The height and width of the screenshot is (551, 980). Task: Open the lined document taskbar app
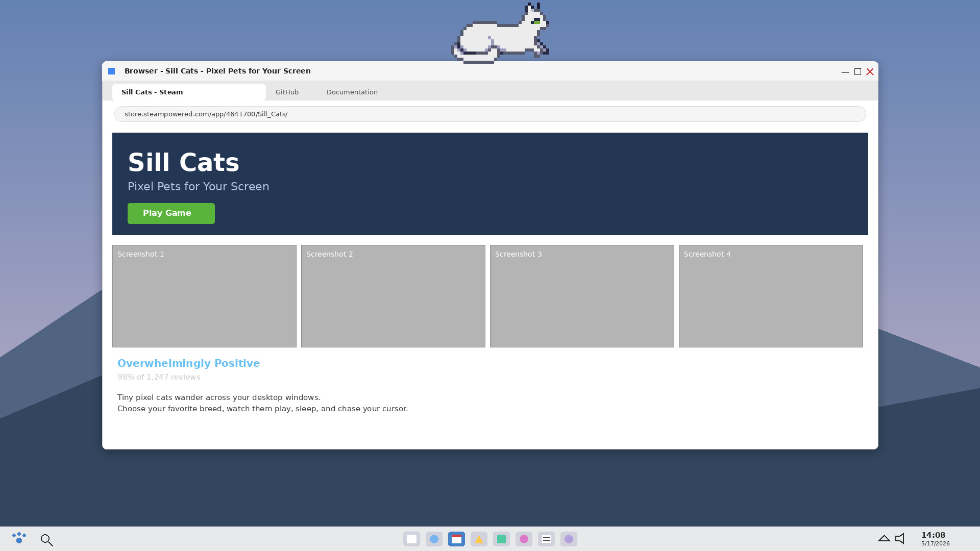[546, 539]
